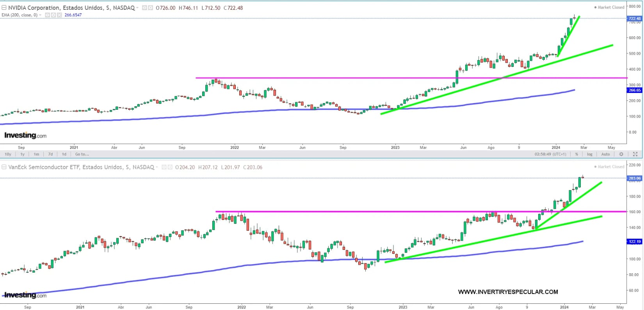
Task: Click the VanEck EMA label 122.19
Action: pyautogui.click(x=634, y=241)
